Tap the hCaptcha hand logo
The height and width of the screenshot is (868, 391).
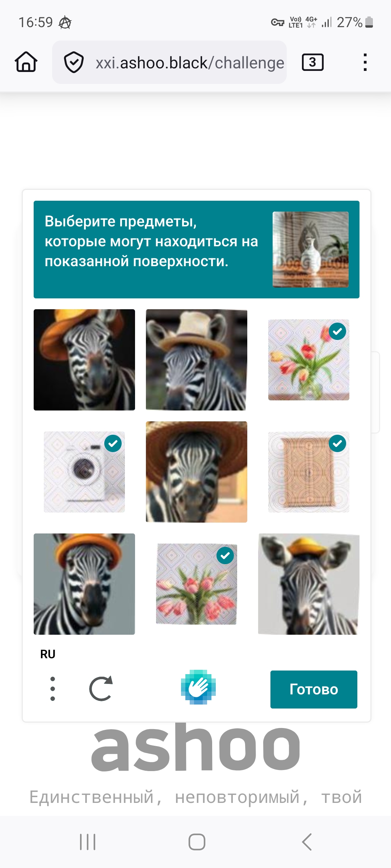198,687
